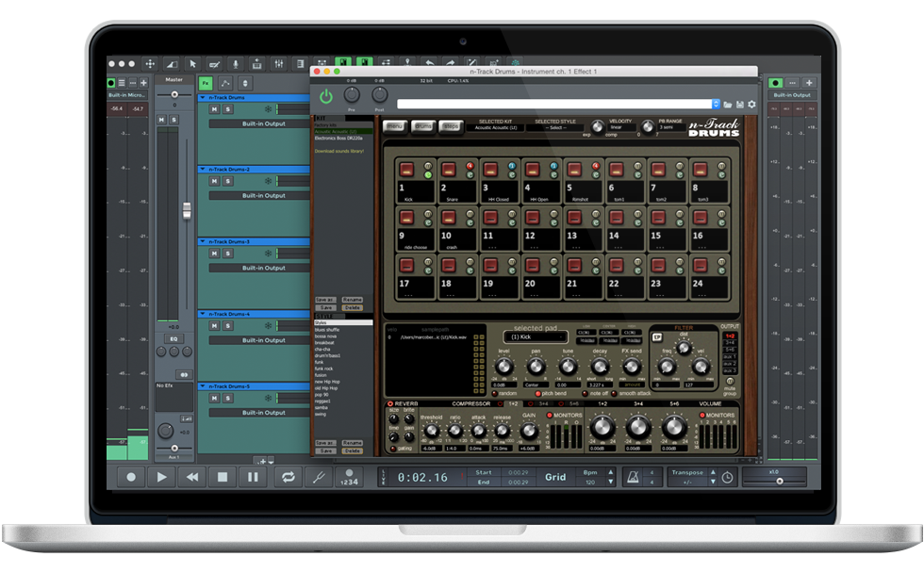Collapse the n-Track Drums track header
The height and width of the screenshot is (573, 924).
pos(203,97)
